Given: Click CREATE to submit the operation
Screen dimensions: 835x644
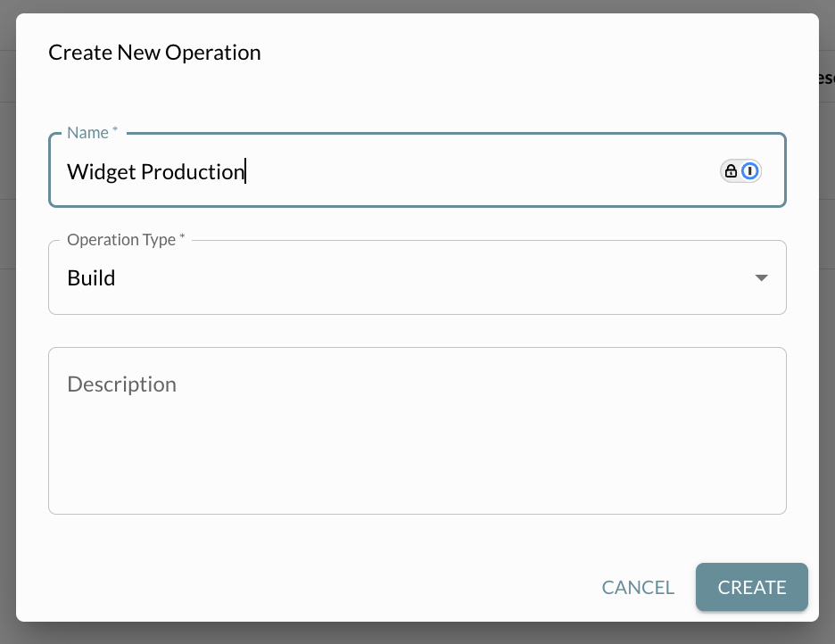Looking at the screenshot, I should pyautogui.click(x=751, y=587).
